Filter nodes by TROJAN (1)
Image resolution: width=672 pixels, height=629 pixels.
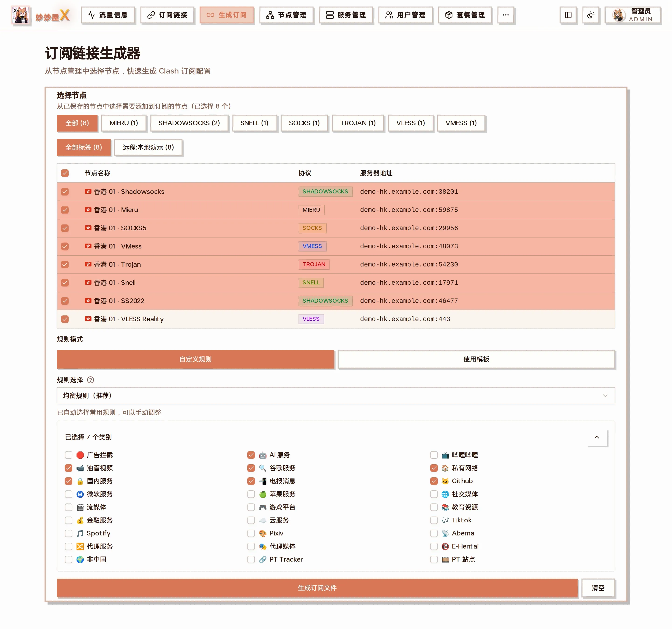[358, 123]
